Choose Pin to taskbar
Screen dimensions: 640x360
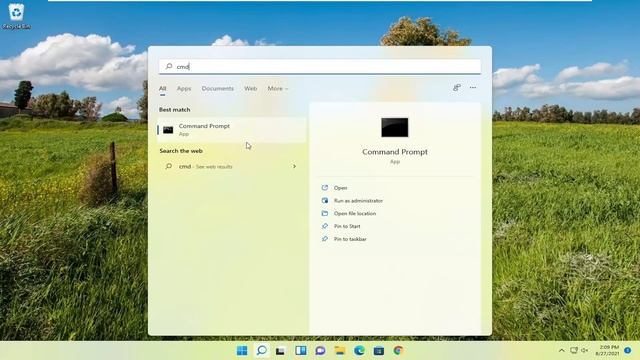pyautogui.click(x=350, y=239)
